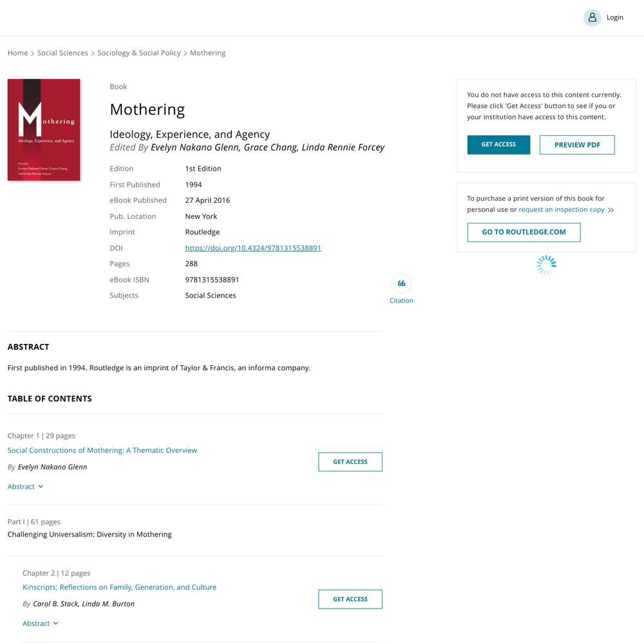Click the Login link
644x644 pixels.
[x=614, y=17]
